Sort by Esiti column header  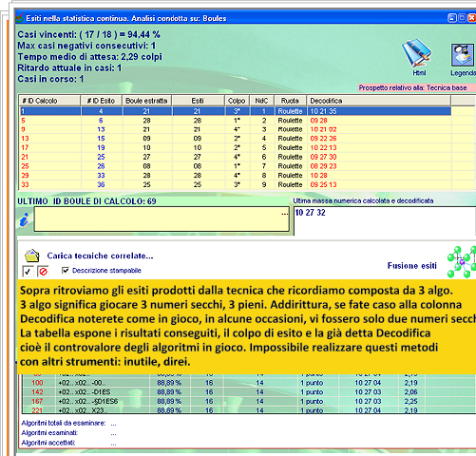point(198,101)
